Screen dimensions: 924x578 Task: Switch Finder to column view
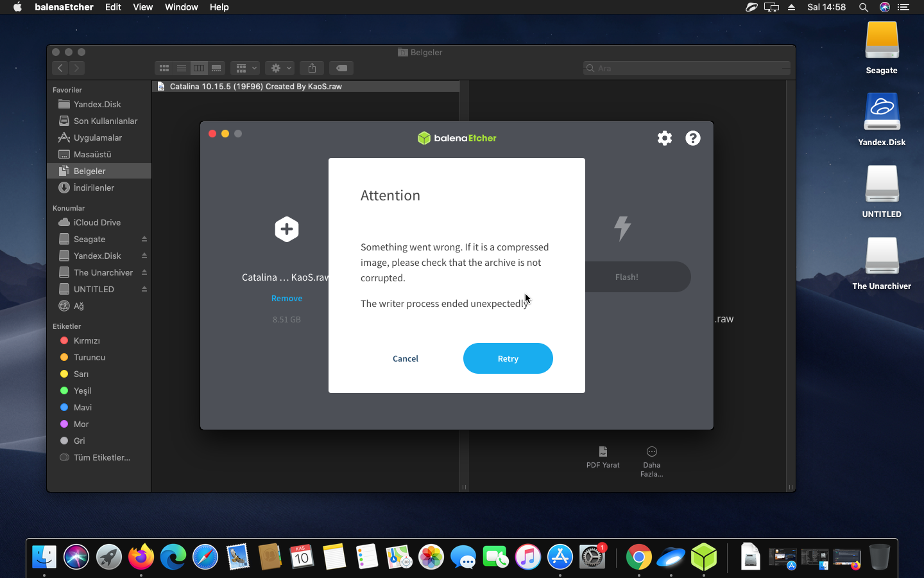199,68
